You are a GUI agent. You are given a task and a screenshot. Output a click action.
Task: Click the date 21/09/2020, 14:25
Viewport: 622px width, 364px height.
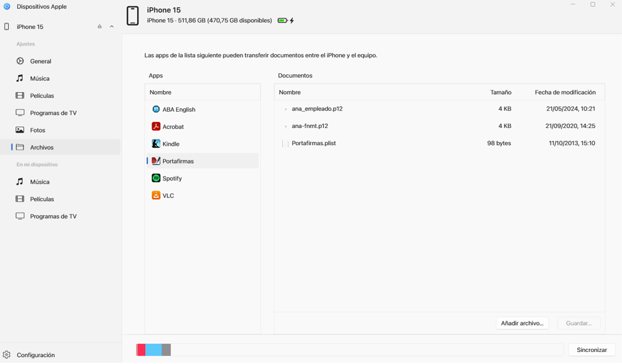[570, 126]
